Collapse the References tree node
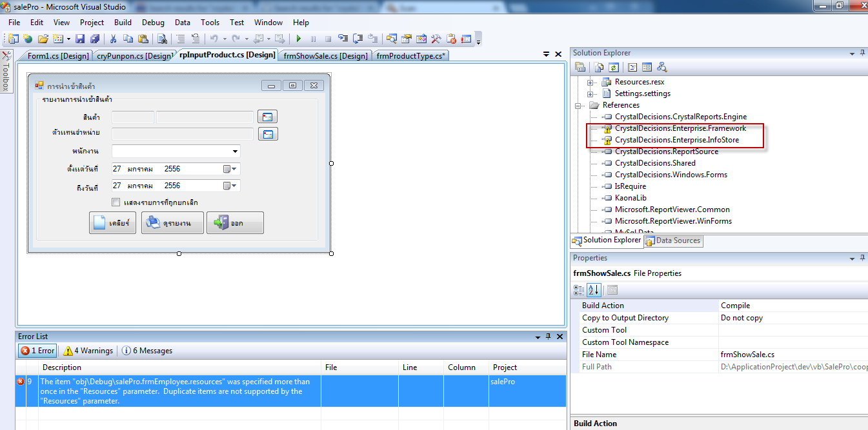 (x=578, y=105)
